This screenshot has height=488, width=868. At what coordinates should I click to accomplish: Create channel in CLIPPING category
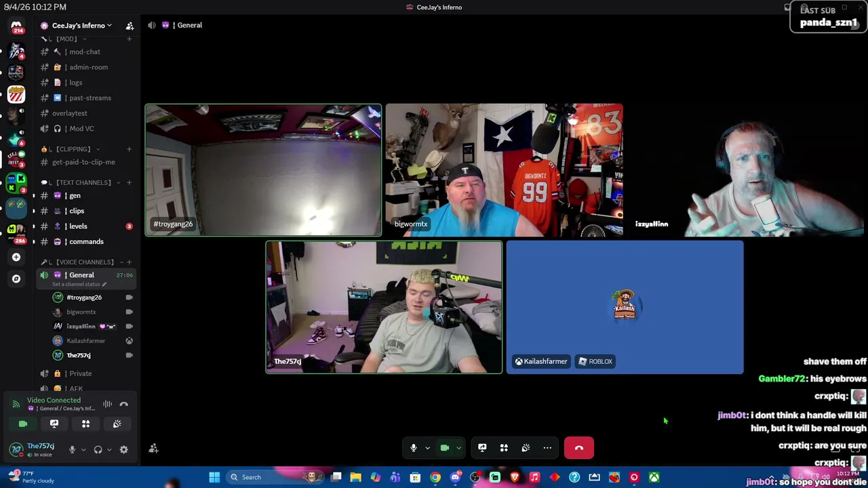pyautogui.click(x=129, y=149)
